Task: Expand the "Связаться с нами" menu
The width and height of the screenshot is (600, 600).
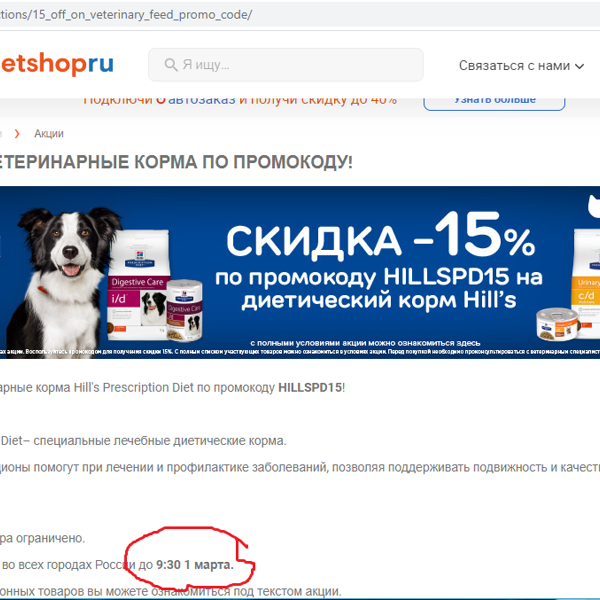Action: point(521,66)
